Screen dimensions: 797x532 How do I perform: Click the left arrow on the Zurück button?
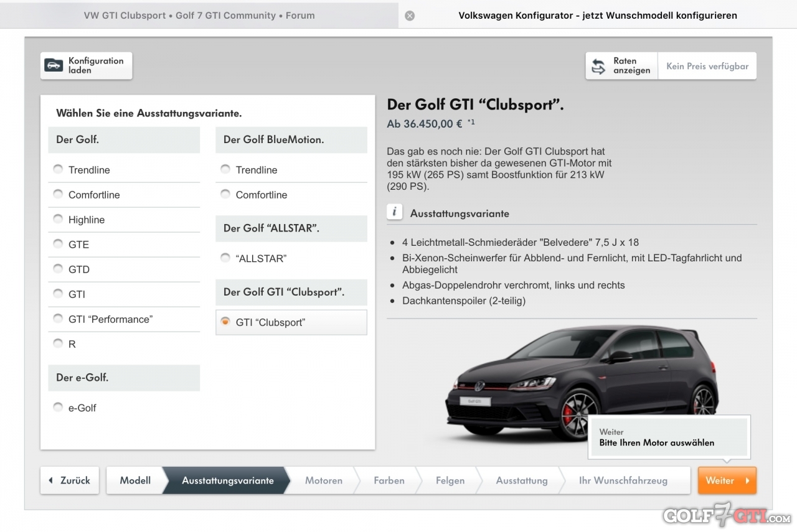(51, 480)
